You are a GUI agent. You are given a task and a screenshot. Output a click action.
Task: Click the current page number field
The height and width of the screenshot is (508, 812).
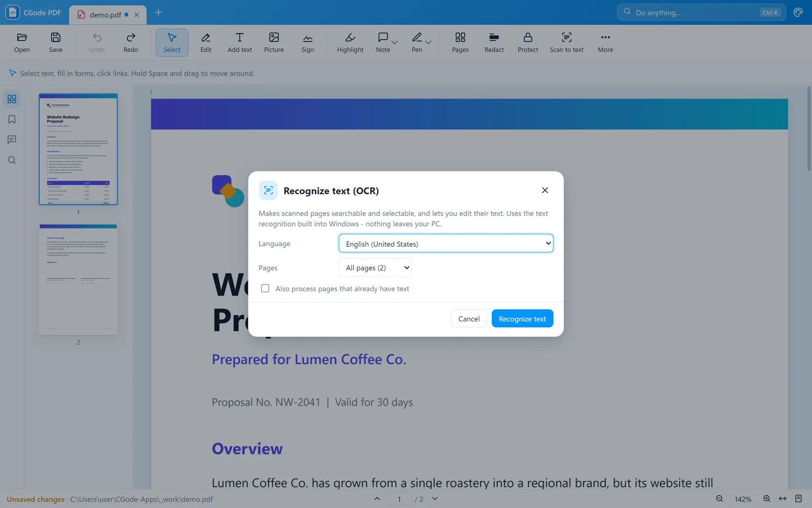[x=399, y=499]
